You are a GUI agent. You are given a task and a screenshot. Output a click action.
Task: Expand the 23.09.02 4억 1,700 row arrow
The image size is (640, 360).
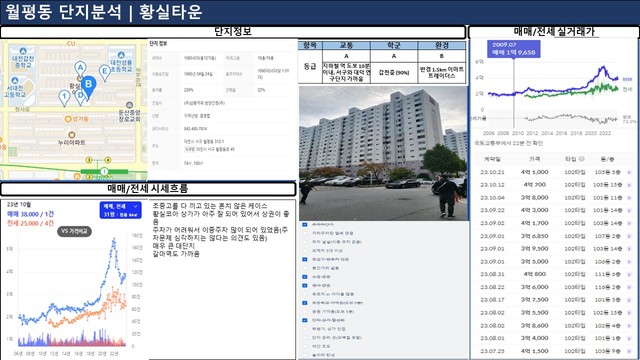point(629,223)
